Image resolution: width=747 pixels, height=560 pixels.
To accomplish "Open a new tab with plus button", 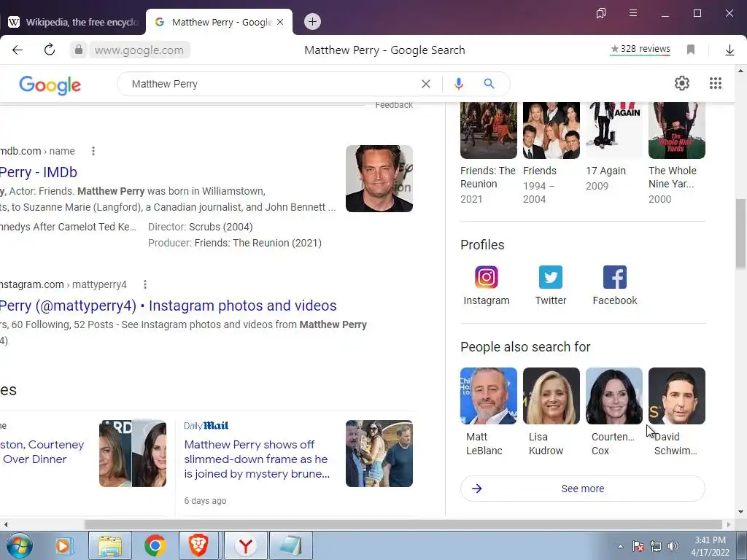I will (312, 21).
